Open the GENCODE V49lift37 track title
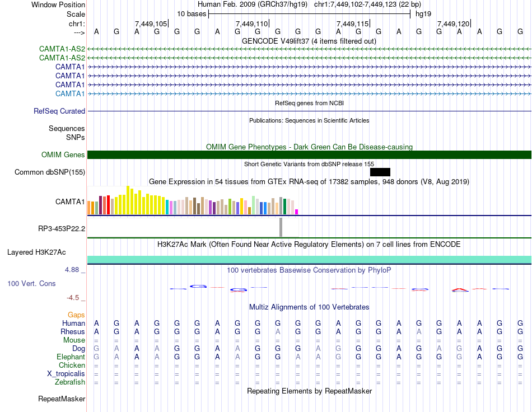532x412 pixels. click(x=309, y=41)
